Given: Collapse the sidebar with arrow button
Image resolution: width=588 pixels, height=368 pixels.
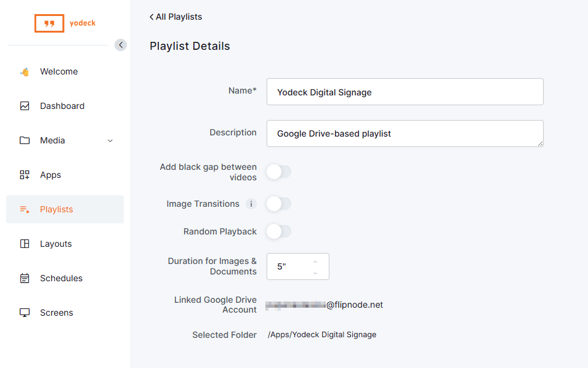Looking at the screenshot, I should click(121, 45).
